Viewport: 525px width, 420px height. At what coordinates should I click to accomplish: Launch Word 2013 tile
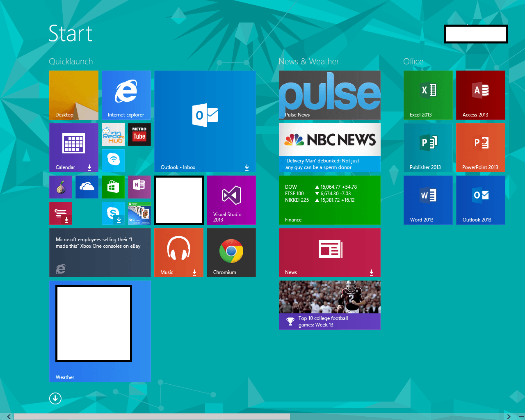tap(428, 200)
